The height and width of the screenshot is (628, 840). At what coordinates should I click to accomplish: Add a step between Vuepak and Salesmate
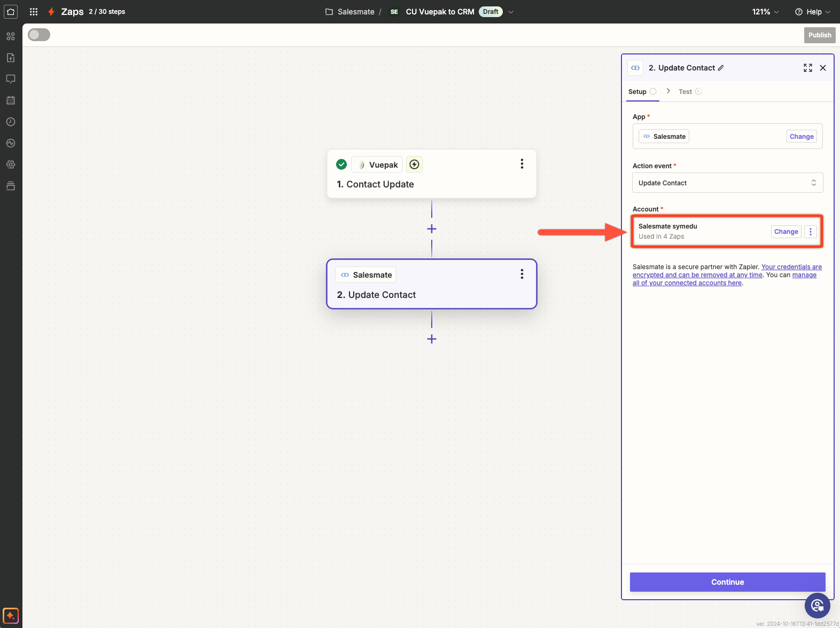[x=432, y=229]
